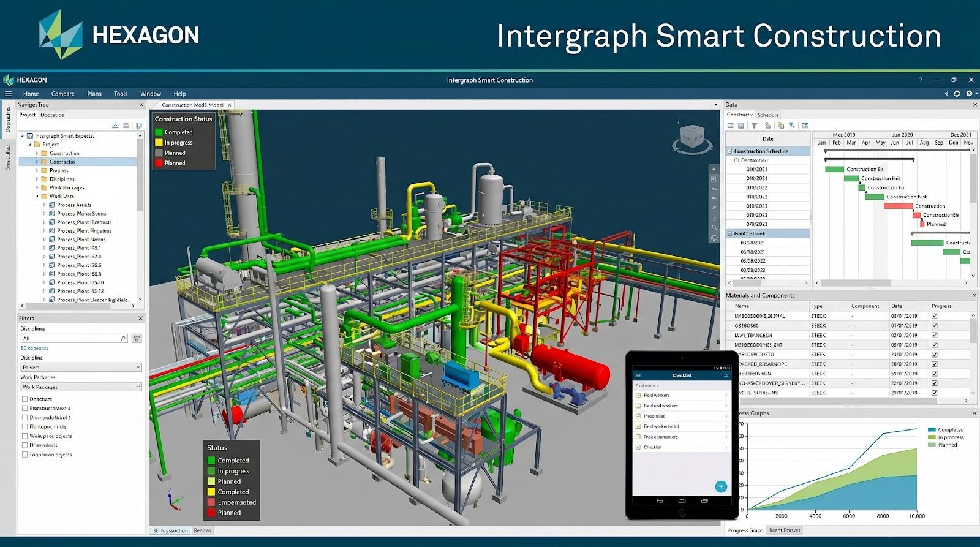This screenshot has width=980, height=547.
Task: Collapse the Construction Schedule group
Action: [729, 151]
